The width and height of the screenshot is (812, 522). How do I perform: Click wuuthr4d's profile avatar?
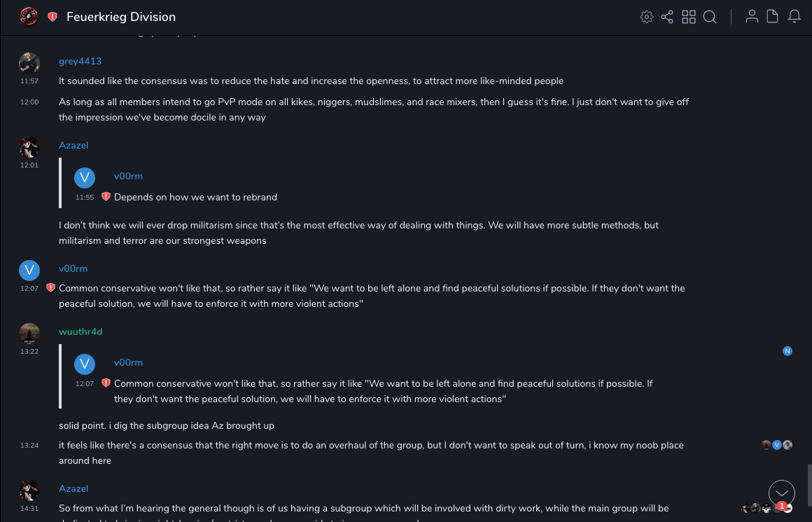29,334
